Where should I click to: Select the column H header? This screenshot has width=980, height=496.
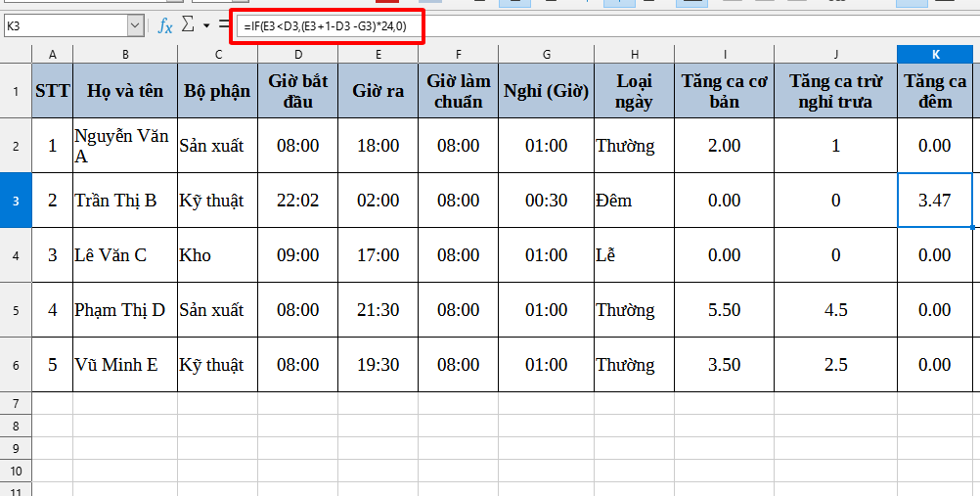tap(634, 54)
